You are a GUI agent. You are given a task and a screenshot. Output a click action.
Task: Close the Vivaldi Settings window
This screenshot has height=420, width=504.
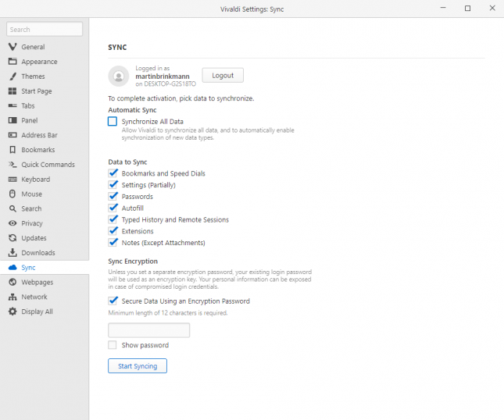click(x=492, y=8)
